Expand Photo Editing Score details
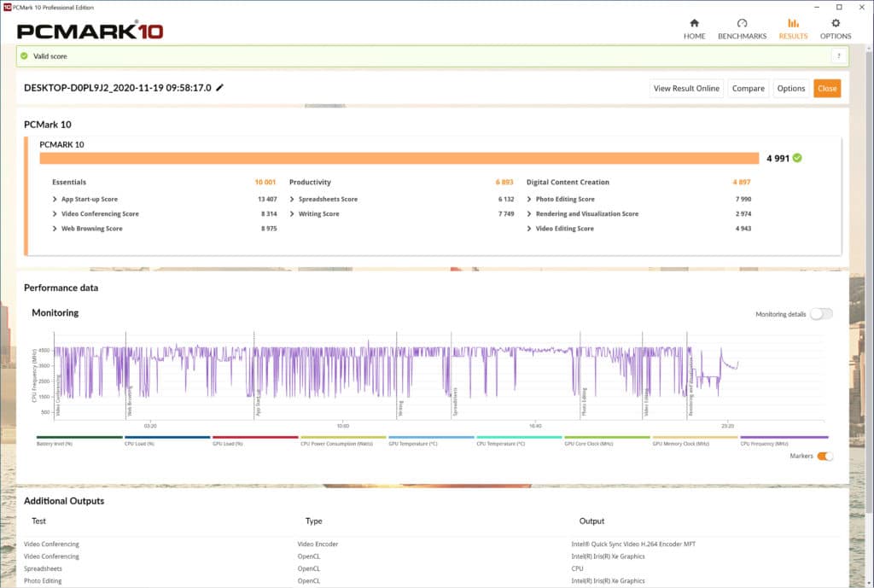The width and height of the screenshot is (874, 588). (x=529, y=199)
